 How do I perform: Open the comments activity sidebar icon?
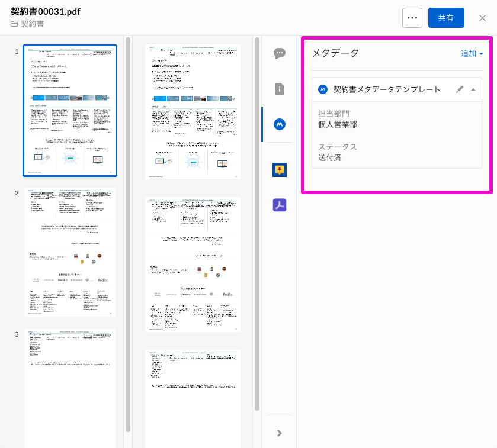coord(279,53)
